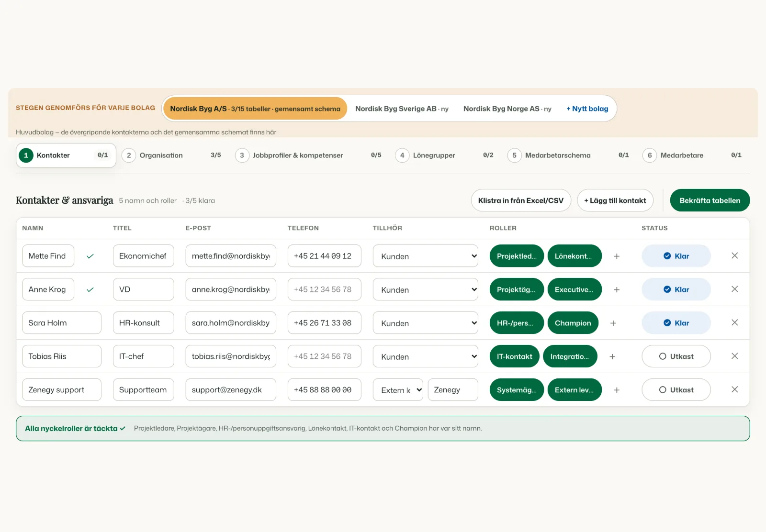This screenshot has height=532, width=766.
Task: Add a role for Sara Holm
Action: pos(613,323)
